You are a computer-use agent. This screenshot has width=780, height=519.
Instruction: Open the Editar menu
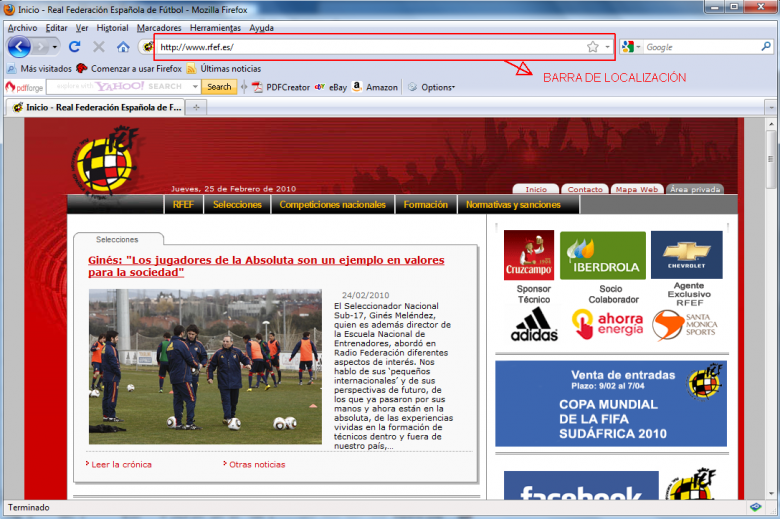click(56, 28)
